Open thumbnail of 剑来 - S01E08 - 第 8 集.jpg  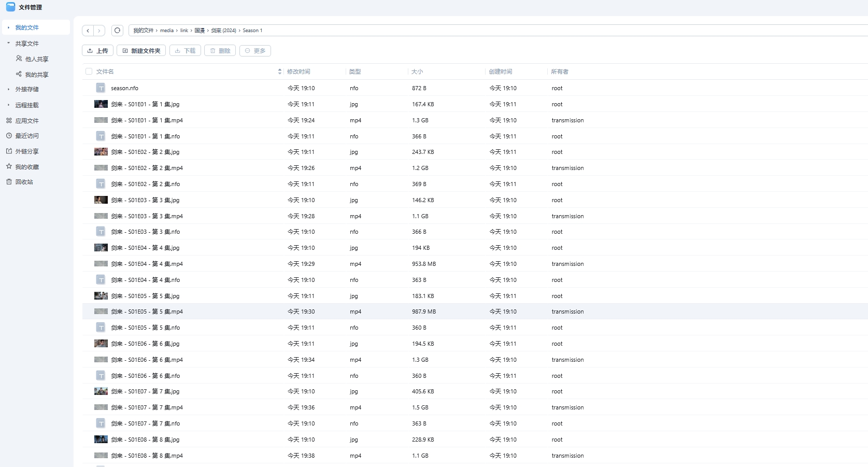pos(101,440)
